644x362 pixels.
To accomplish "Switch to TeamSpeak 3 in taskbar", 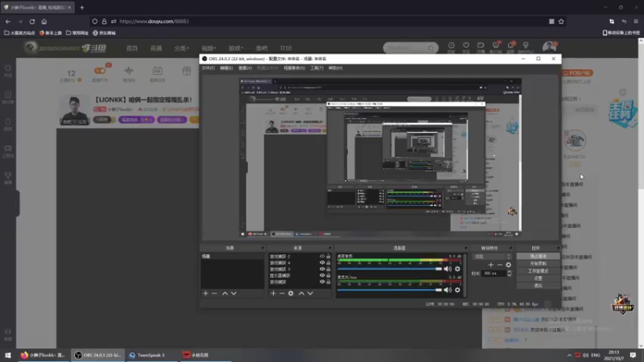I will click(x=151, y=355).
